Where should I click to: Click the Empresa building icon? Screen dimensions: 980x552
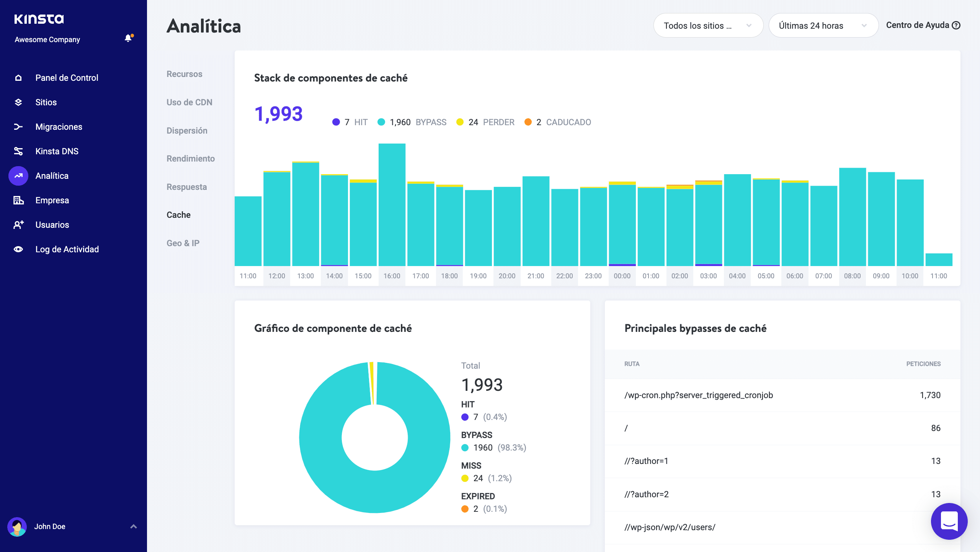point(18,200)
